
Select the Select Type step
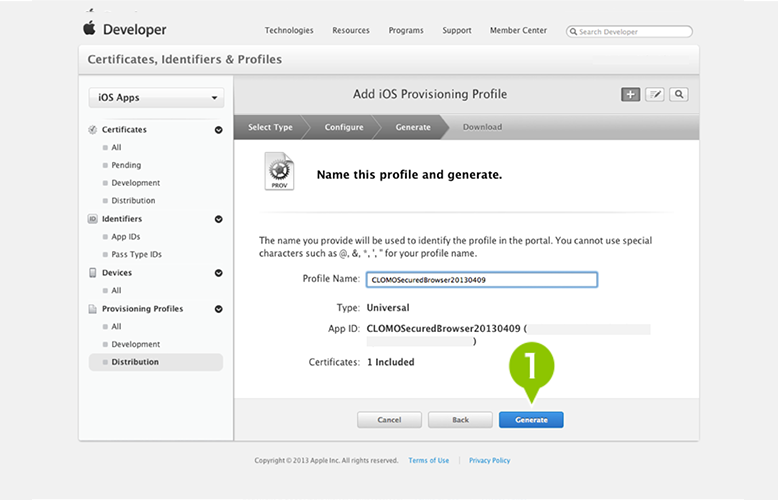(270, 127)
